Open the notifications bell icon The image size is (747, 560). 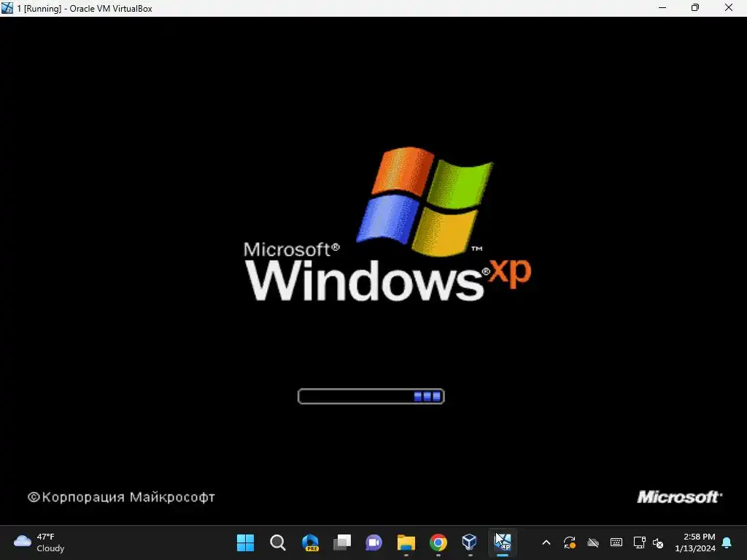(727, 542)
